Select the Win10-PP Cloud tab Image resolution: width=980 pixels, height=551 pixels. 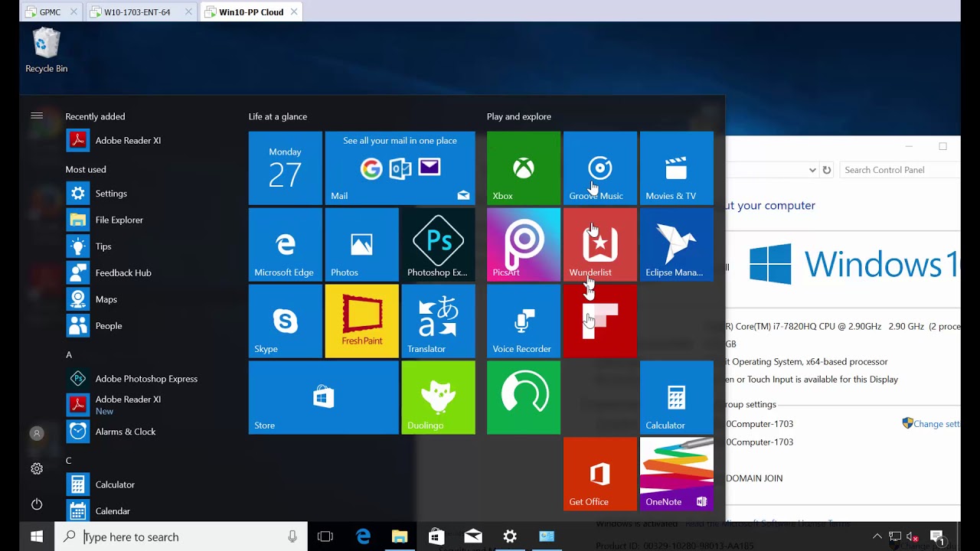point(251,12)
